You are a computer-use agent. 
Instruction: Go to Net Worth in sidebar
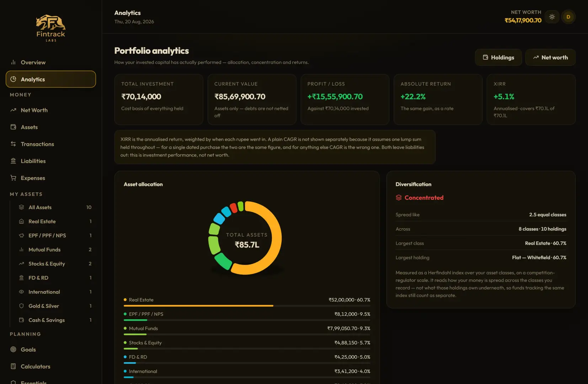(x=51, y=110)
